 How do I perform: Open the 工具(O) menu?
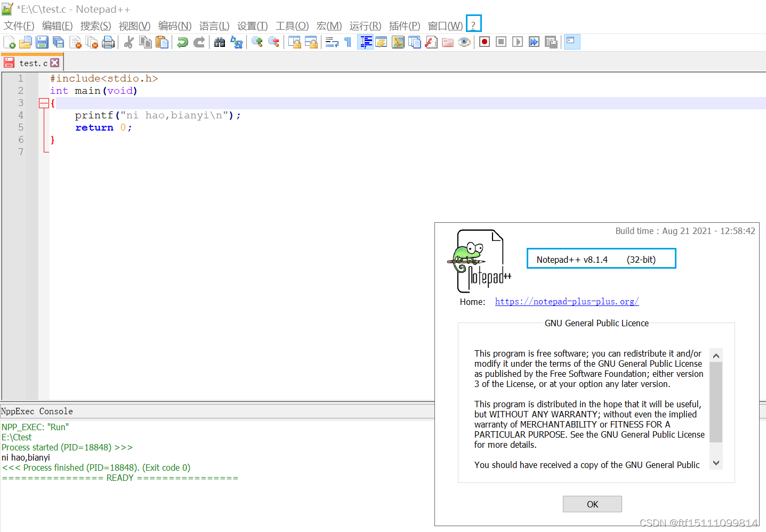tap(292, 26)
